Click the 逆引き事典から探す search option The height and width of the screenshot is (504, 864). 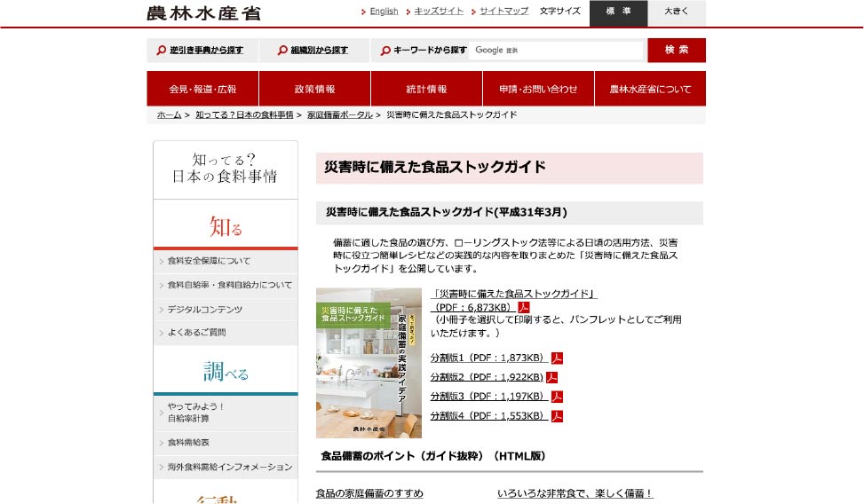click(206, 50)
